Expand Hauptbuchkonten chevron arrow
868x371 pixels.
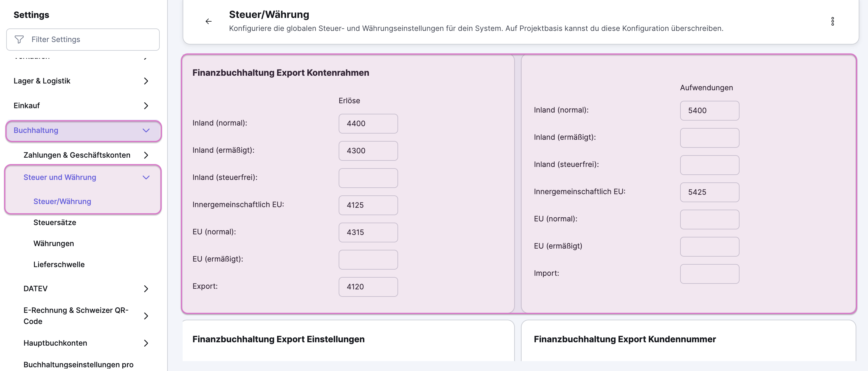click(146, 343)
